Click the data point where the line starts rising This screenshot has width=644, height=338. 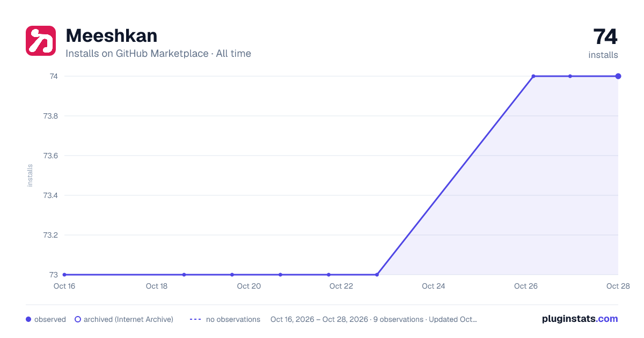(x=377, y=275)
